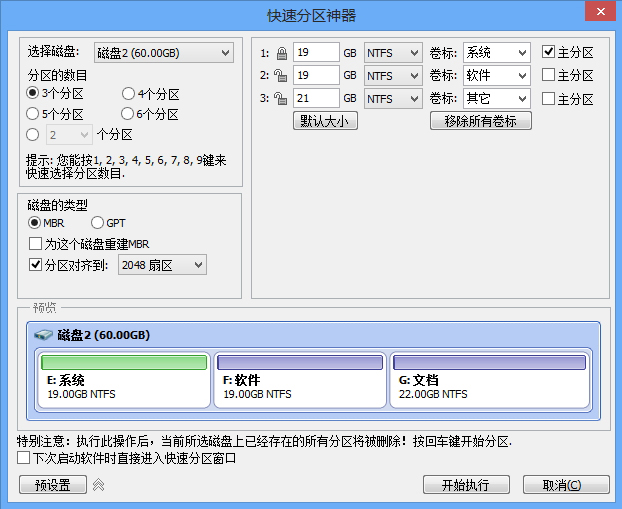Click the locked padlock icon for partition 1
Screen dimensions: 622x509
click(x=280, y=52)
